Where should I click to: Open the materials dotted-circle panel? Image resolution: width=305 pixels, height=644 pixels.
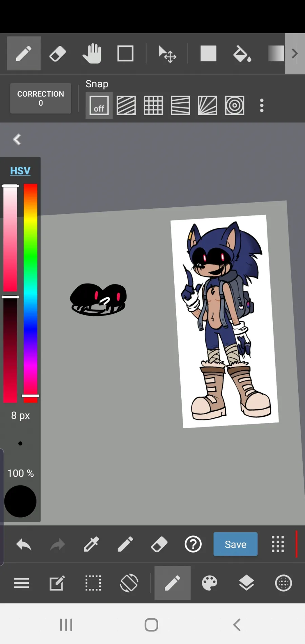point(284,583)
